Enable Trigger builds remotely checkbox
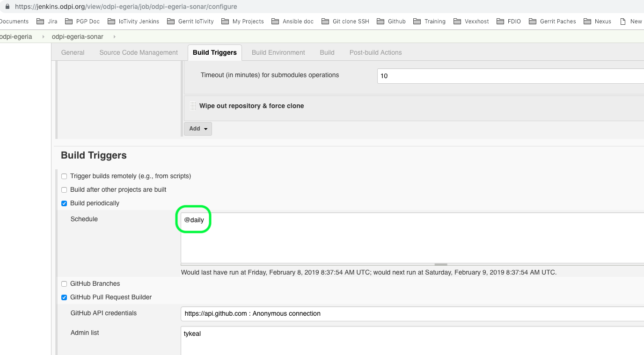644x355 pixels. click(x=64, y=176)
